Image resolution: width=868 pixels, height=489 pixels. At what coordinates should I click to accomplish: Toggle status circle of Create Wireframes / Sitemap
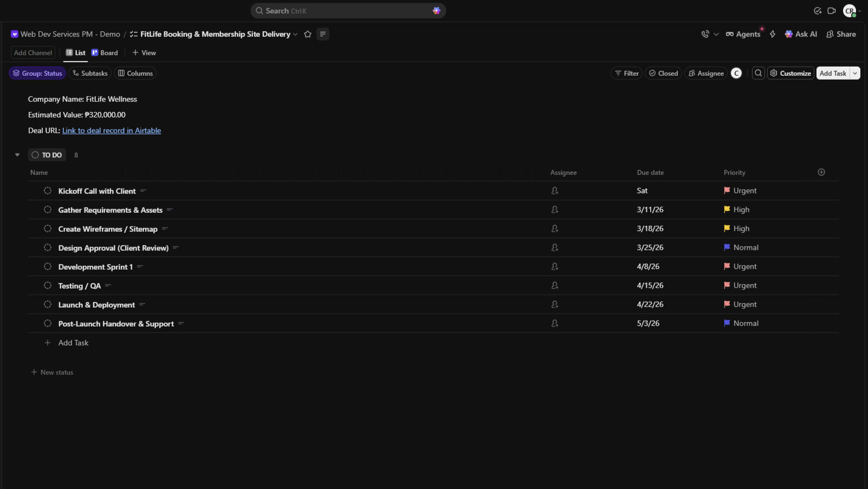[48, 229]
